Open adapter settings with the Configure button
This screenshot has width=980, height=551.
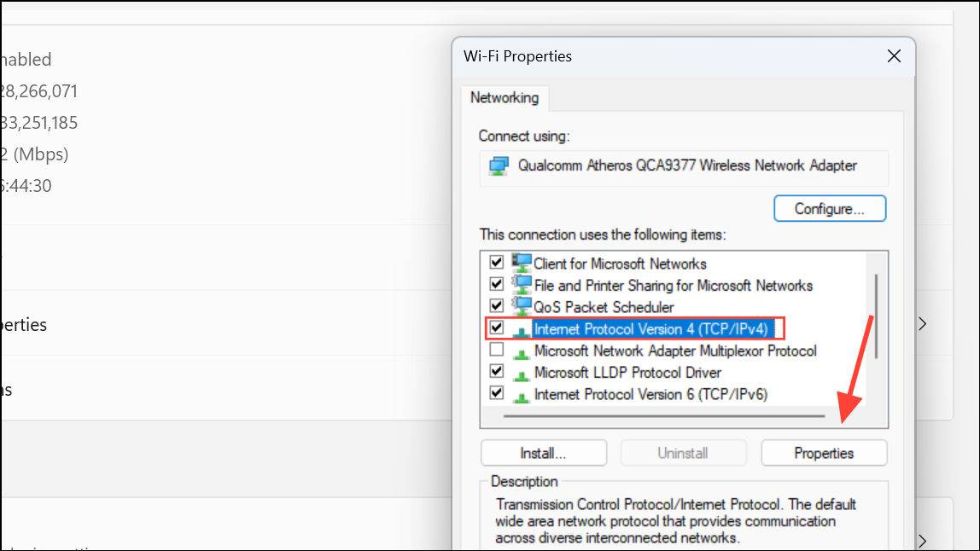coord(829,208)
